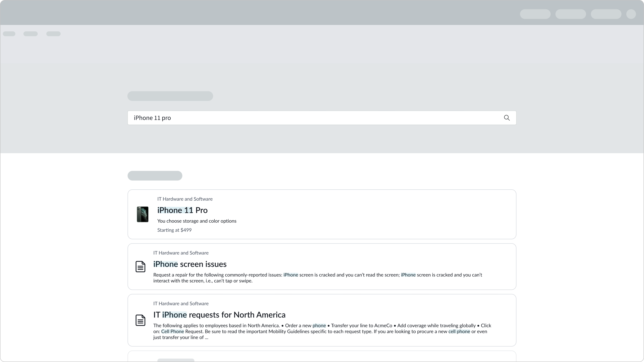Click category label above IT iPhone requests

(x=181, y=304)
